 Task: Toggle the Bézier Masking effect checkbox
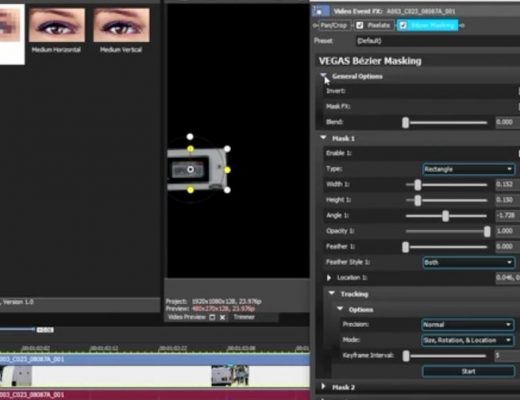(x=403, y=25)
